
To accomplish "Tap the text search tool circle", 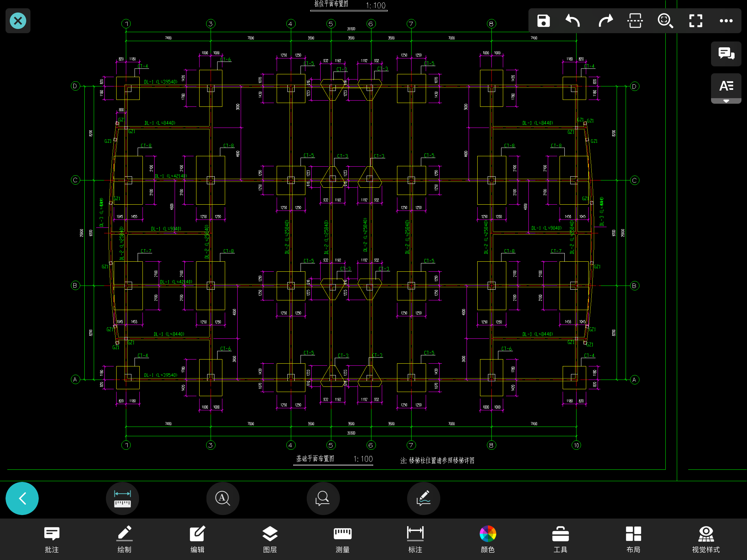I will tap(223, 498).
